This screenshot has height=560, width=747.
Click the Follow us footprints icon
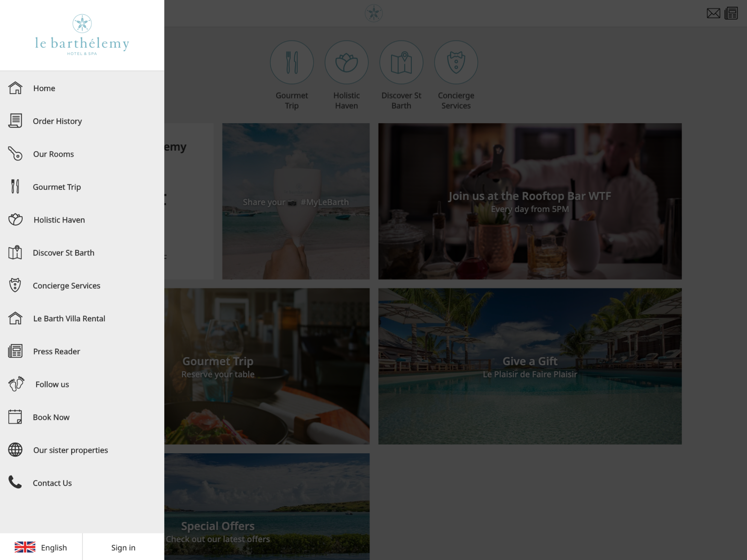[16, 384]
